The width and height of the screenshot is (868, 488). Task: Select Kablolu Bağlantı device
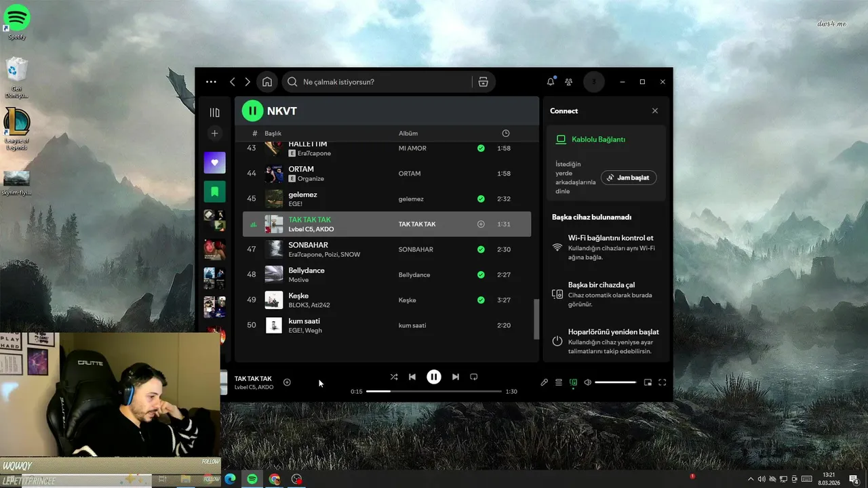598,139
